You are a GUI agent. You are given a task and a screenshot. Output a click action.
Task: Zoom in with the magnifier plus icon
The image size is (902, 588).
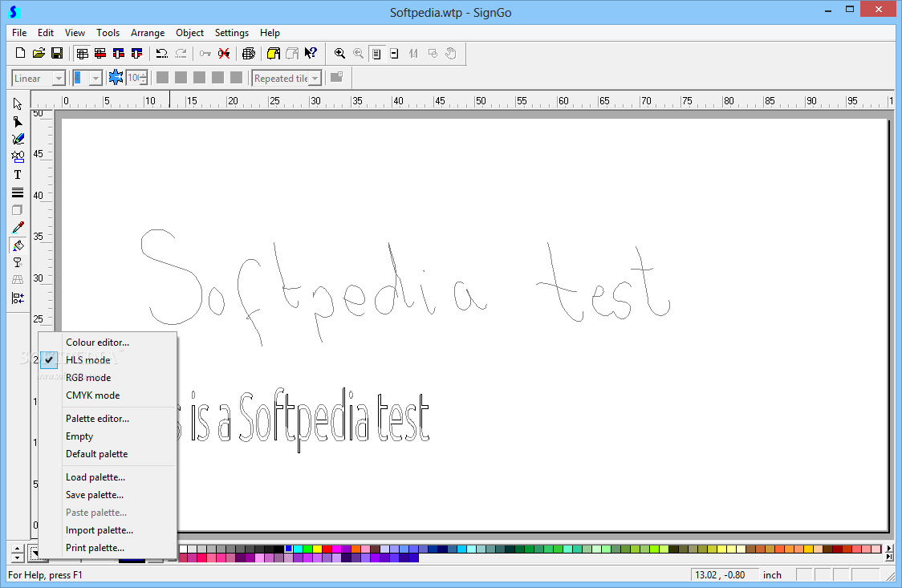pyautogui.click(x=339, y=54)
